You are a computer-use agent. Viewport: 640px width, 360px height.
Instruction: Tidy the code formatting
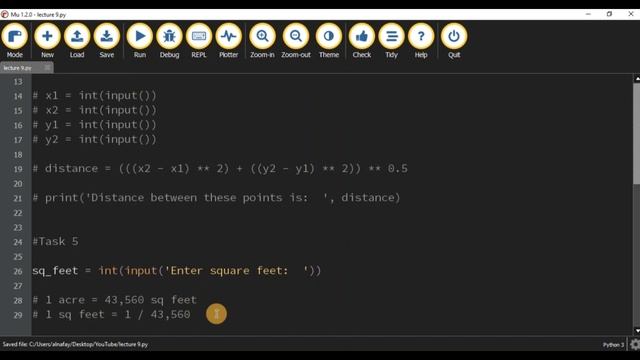tap(391, 41)
